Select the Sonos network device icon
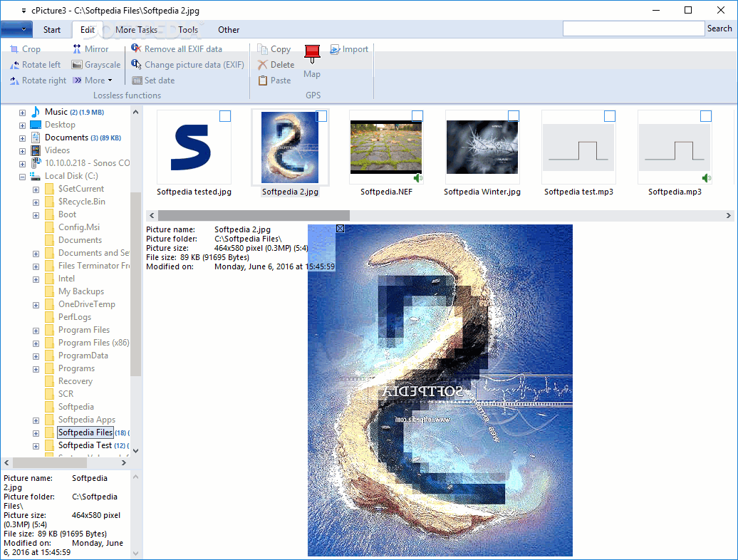Viewport: 738px width, 560px height. pos(36,163)
